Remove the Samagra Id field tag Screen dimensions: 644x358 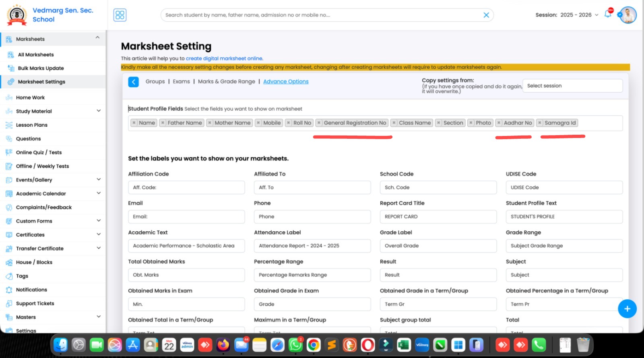pyautogui.click(x=540, y=123)
